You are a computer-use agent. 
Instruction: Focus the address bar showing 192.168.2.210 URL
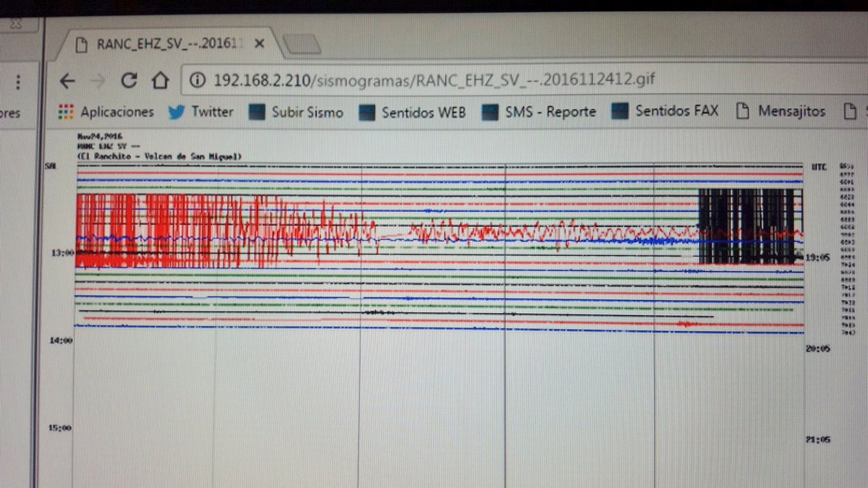click(x=434, y=79)
